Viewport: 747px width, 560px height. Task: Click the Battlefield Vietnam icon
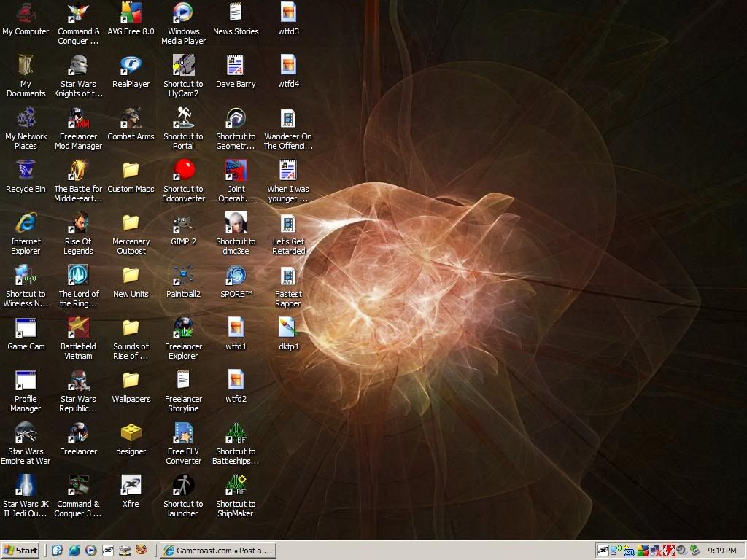(x=78, y=327)
